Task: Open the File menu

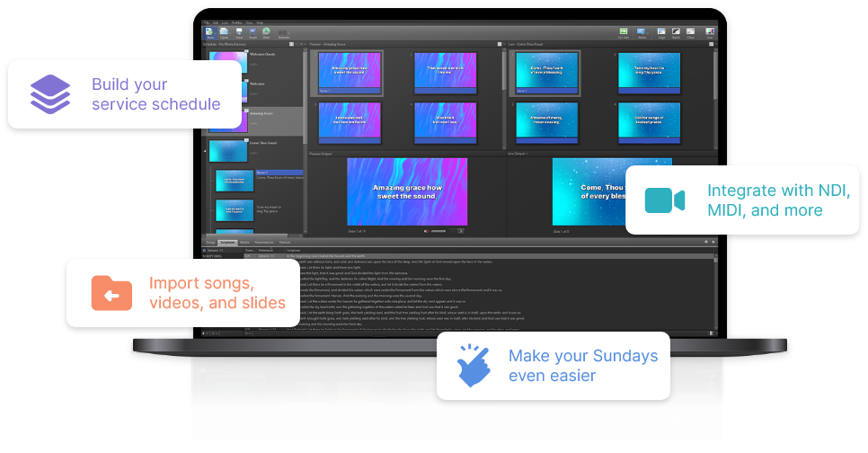Action: pyautogui.click(x=207, y=22)
